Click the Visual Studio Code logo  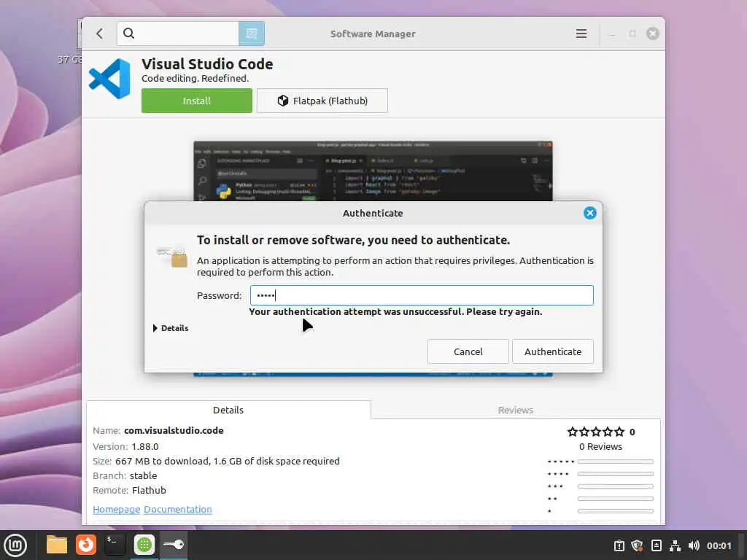(109, 79)
